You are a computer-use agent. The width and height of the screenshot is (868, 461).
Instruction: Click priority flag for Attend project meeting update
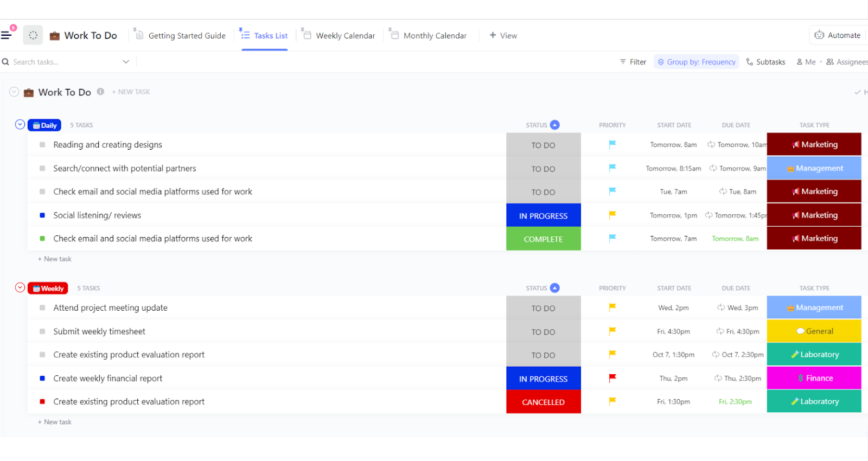coord(612,308)
